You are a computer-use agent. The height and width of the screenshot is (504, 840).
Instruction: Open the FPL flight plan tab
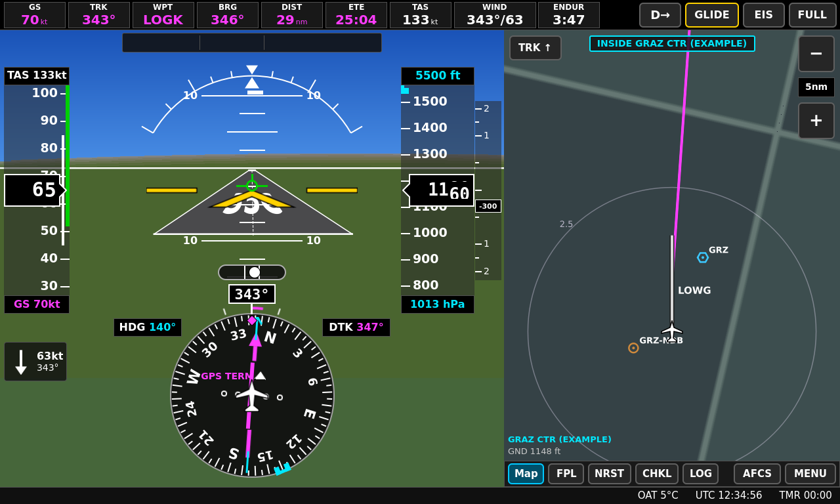tap(566, 474)
